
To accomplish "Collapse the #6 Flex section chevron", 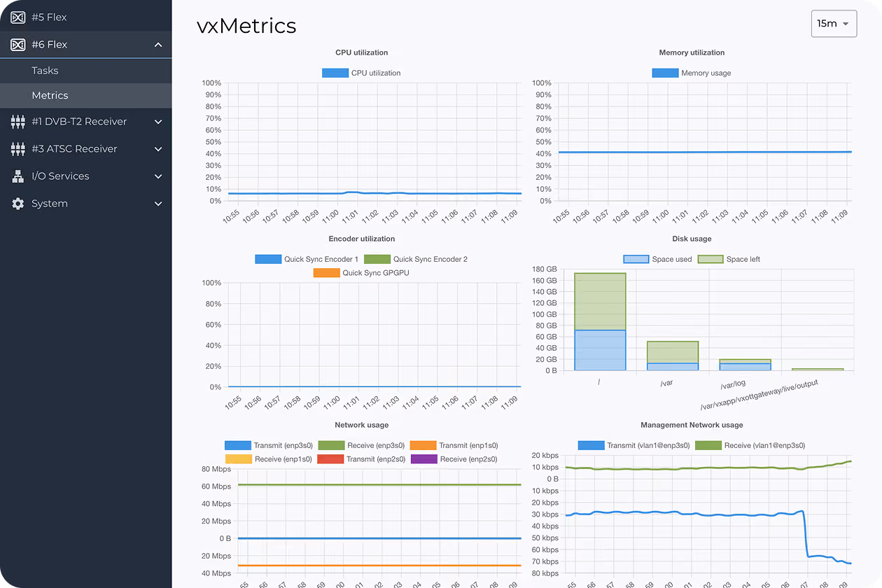I will [x=158, y=45].
